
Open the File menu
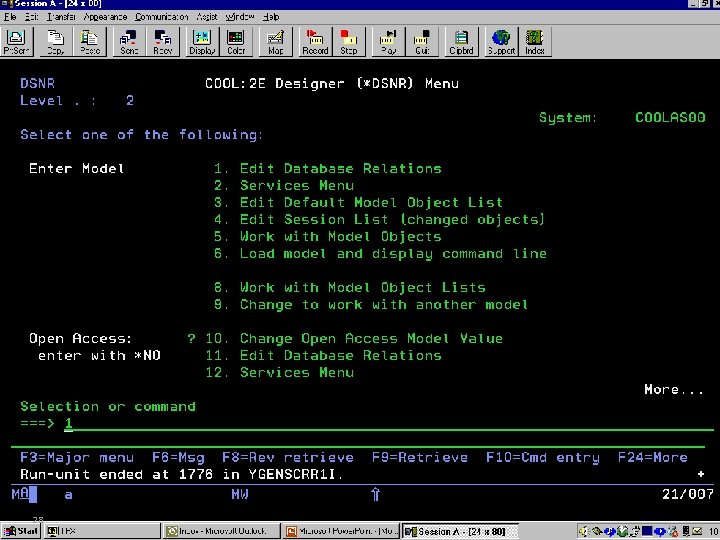10,17
